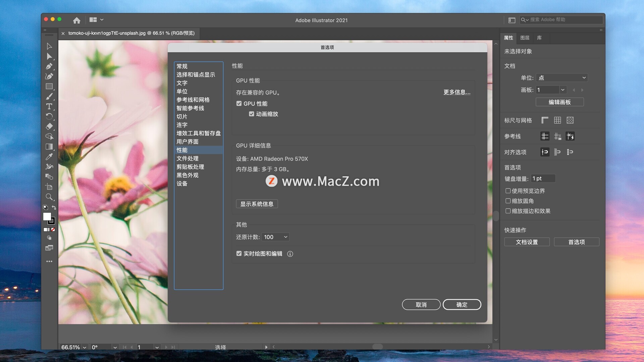644x362 pixels.
Task: Select the Pen tool
Action: pos(49,66)
